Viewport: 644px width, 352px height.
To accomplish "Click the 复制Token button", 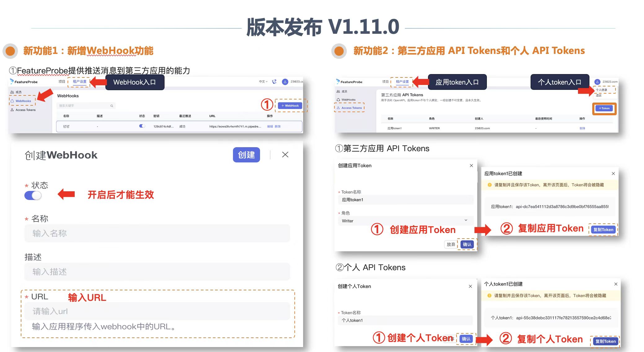I will (x=603, y=229).
